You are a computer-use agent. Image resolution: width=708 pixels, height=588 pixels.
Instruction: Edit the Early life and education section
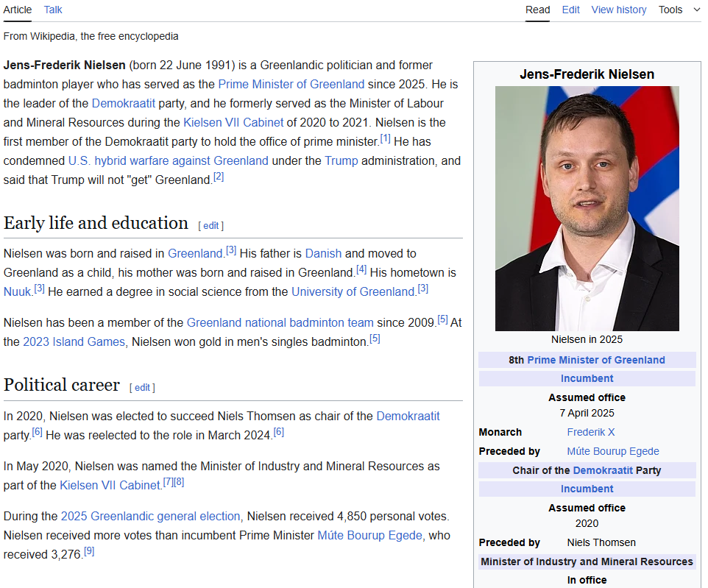211,225
